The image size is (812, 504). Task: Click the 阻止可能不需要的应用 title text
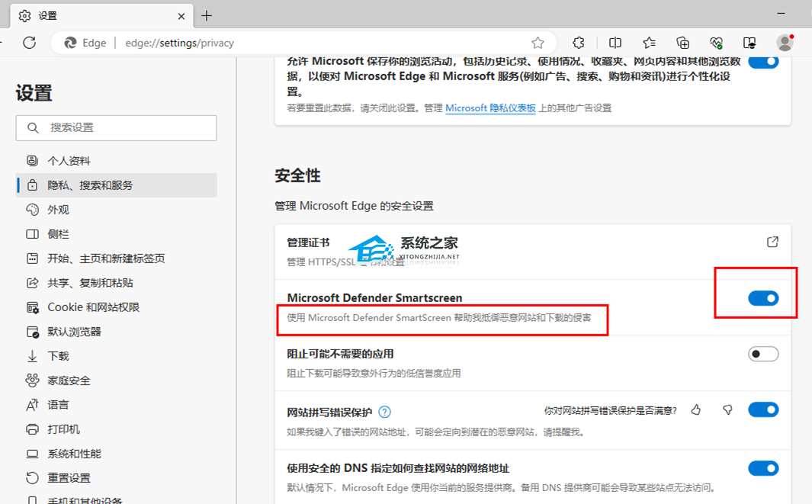click(340, 354)
